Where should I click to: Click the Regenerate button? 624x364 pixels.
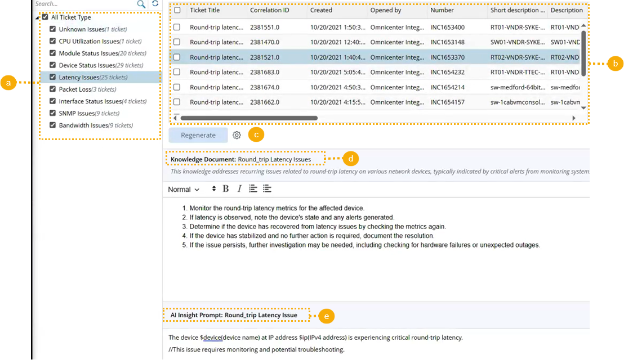[198, 135]
